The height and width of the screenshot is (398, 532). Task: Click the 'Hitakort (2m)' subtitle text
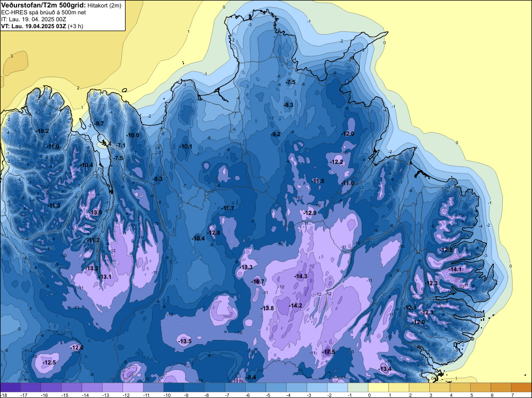tap(104, 5)
